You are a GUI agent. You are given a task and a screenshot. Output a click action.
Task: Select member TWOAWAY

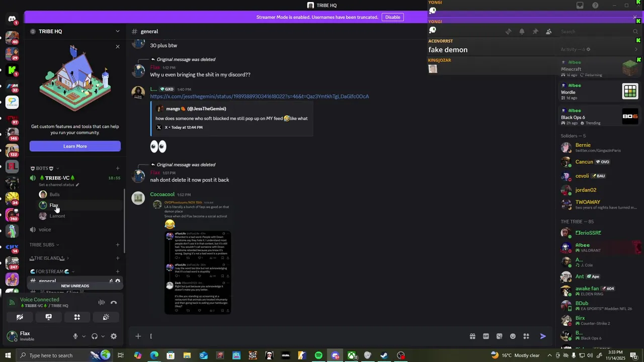(599, 204)
